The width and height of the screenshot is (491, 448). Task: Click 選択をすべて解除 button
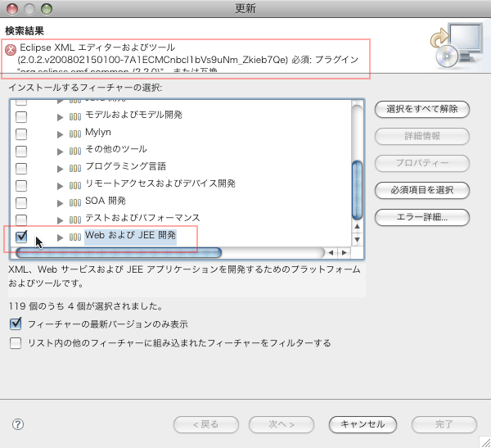click(421, 109)
